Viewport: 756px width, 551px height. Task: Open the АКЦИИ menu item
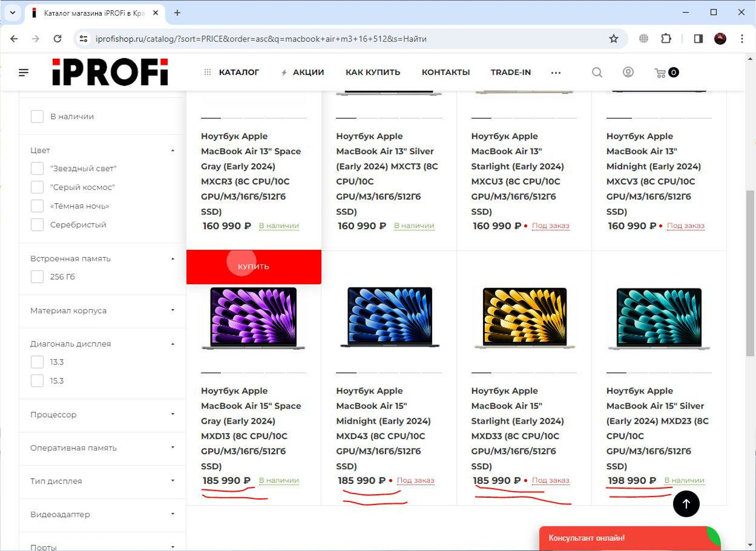click(x=303, y=72)
